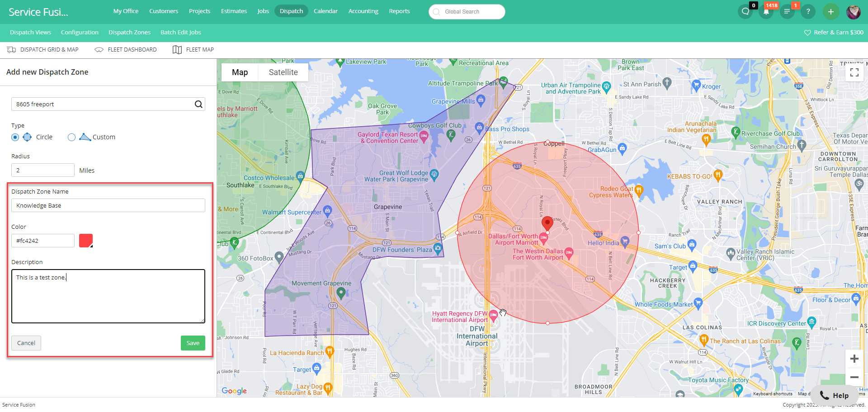
Task: Open the Estimates menu
Action: point(234,11)
